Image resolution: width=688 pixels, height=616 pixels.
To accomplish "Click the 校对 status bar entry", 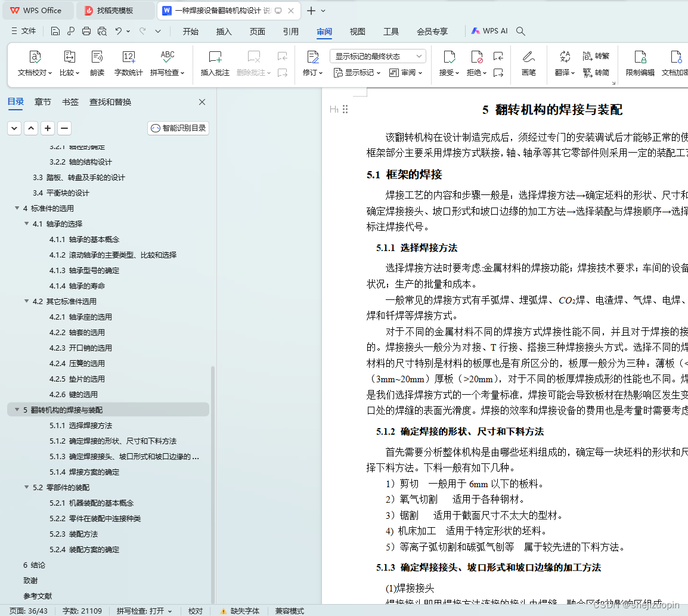I will tap(196, 611).
